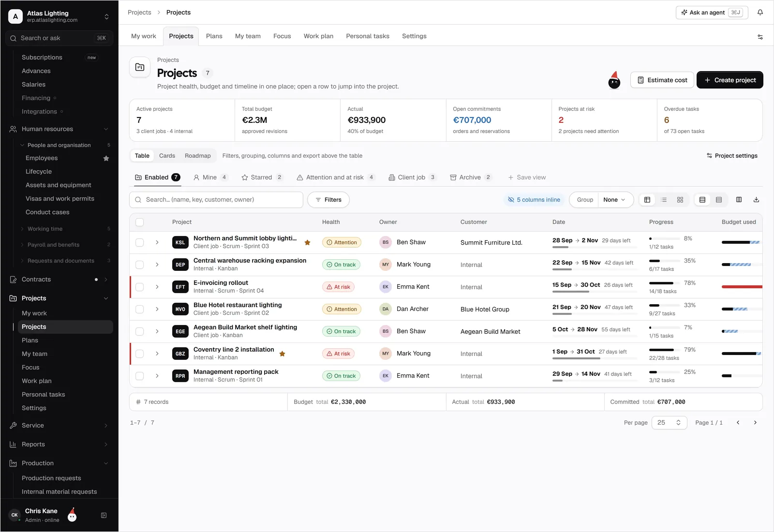Select the list view icon
The height and width of the screenshot is (532, 774).
coord(664,200)
